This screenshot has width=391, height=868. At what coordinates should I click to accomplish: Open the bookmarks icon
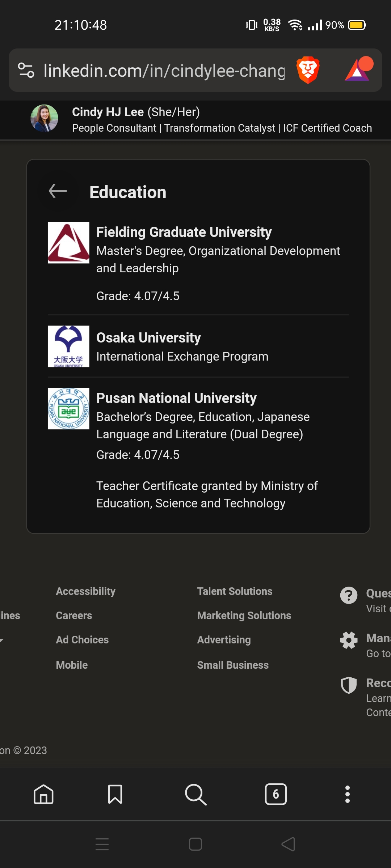(x=115, y=794)
